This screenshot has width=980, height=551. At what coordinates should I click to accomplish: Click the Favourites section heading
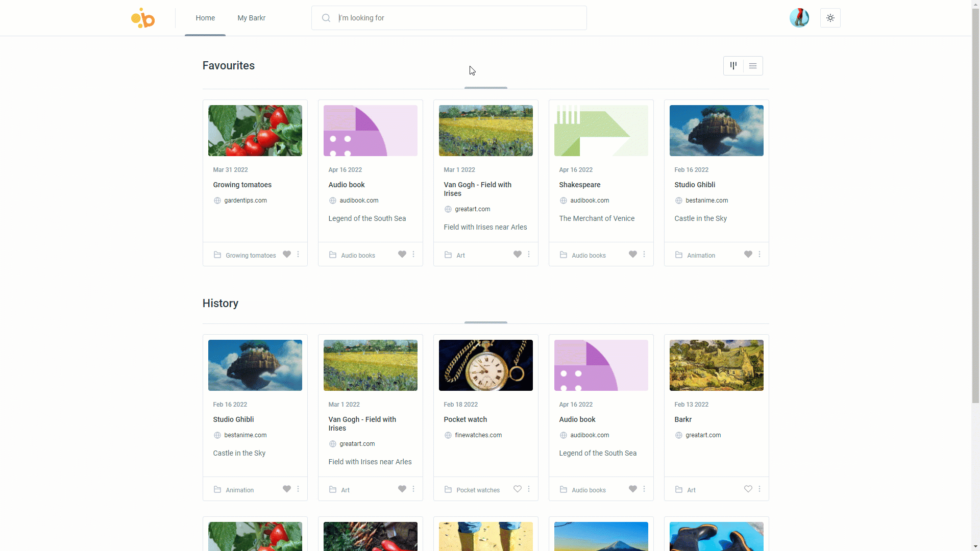229,66
